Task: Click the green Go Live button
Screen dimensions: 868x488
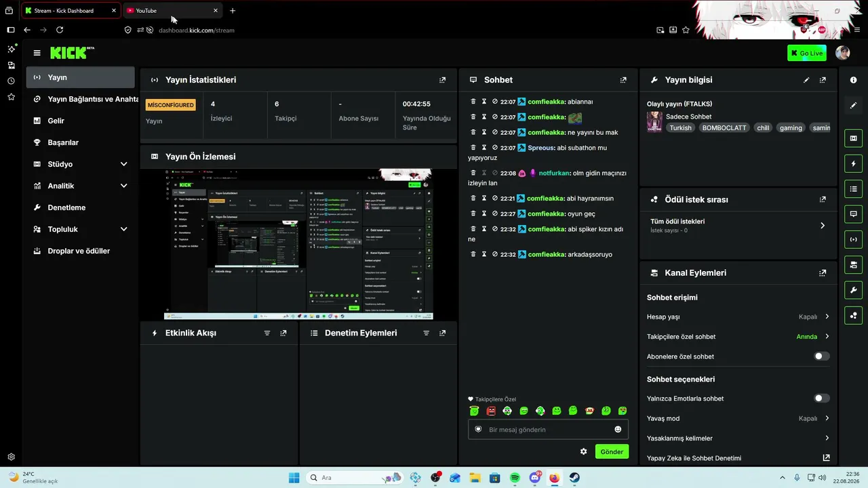Action: pyautogui.click(x=806, y=53)
